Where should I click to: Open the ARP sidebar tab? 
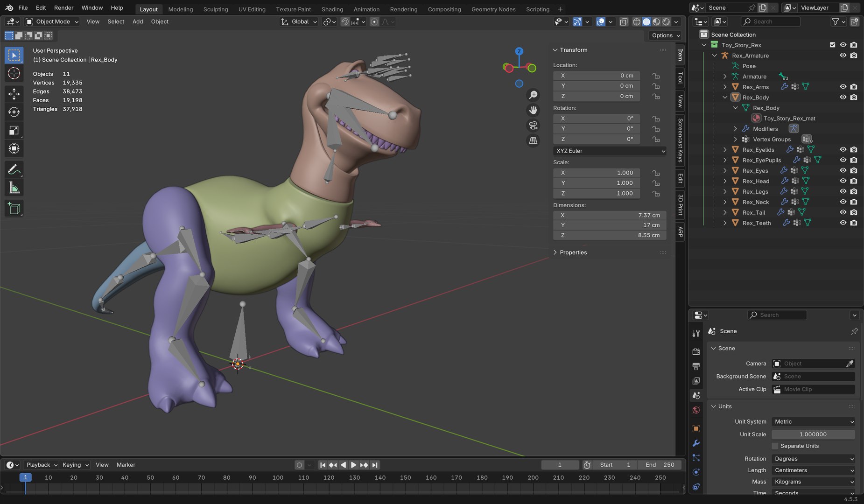(x=681, y=232)
